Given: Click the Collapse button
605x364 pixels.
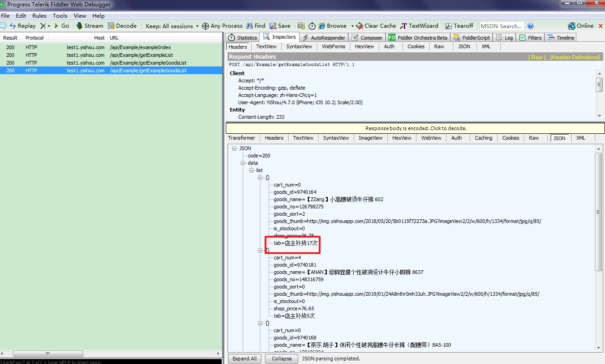Looking at the screenshot, I should (x=282, y=359).
